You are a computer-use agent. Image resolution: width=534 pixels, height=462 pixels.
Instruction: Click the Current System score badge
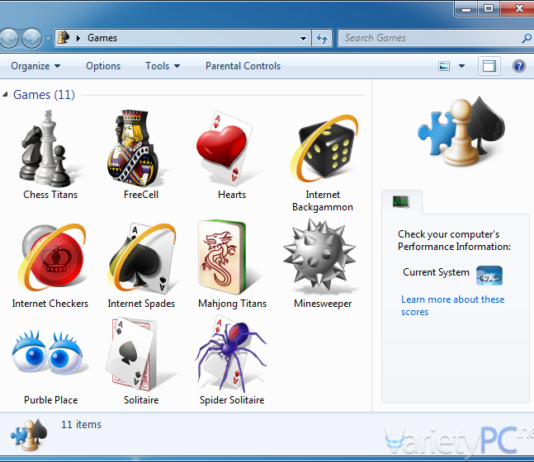coord(489,275)
